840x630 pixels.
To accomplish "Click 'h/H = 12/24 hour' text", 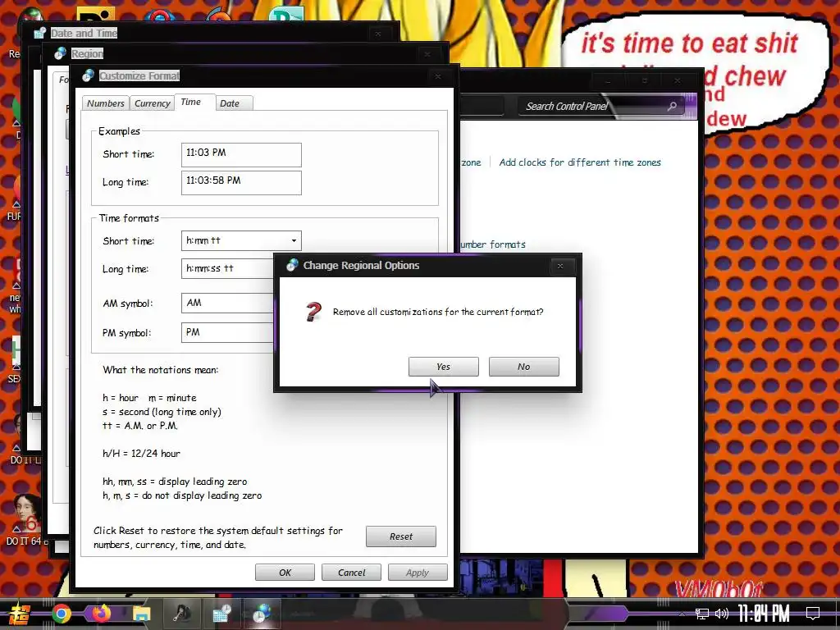I will coord(141,453).
